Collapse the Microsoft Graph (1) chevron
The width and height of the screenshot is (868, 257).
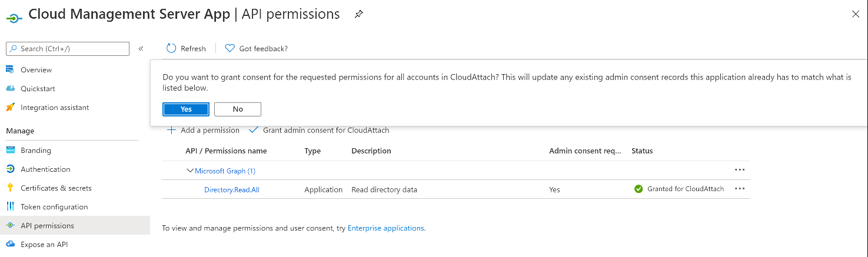(x=189, y=171)
